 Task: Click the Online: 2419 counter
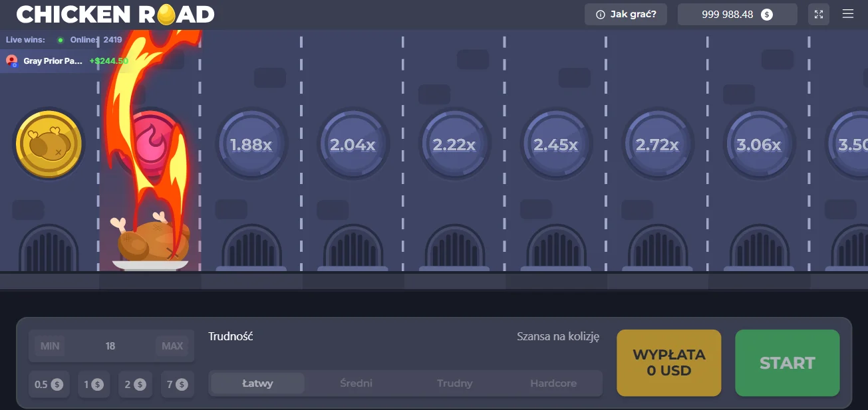click(x=96, y=40)
